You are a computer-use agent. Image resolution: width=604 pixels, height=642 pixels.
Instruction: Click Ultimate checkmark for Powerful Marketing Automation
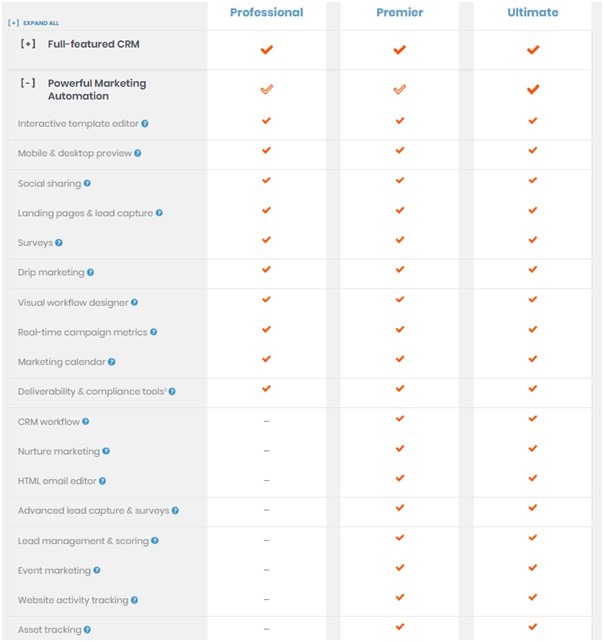533,89
